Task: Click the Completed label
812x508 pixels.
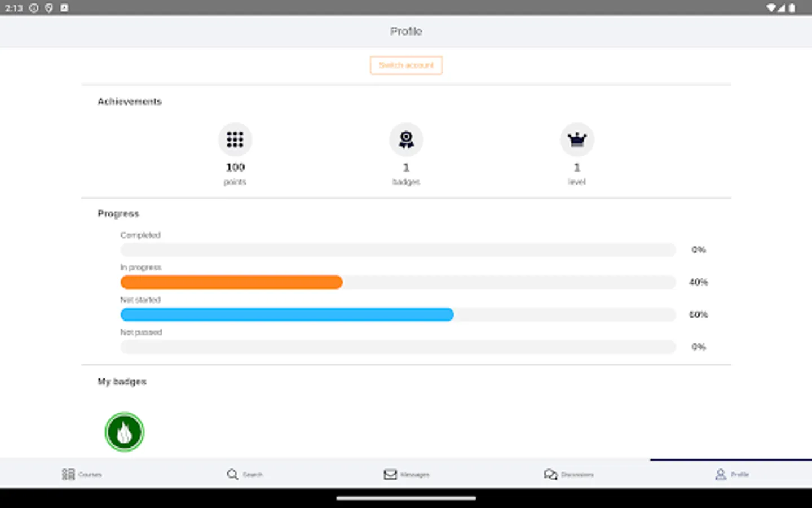Action: click(x=140, y=235)
